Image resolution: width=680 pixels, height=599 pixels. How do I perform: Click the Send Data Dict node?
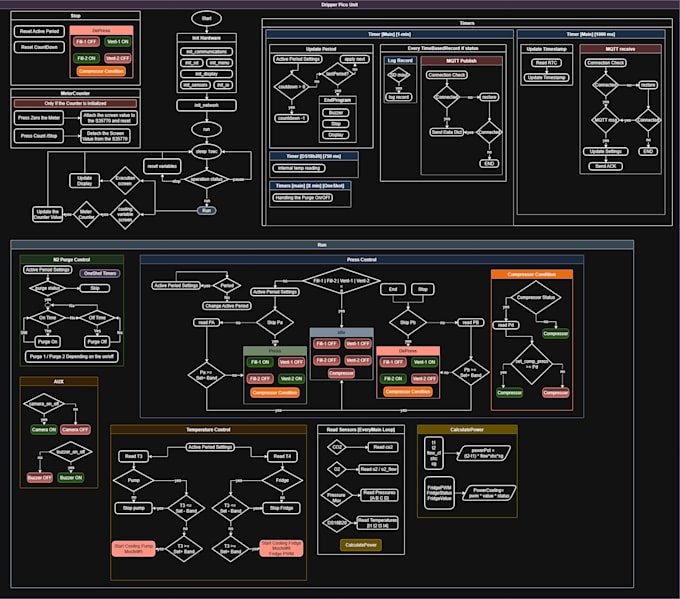(x=447, y=132)
